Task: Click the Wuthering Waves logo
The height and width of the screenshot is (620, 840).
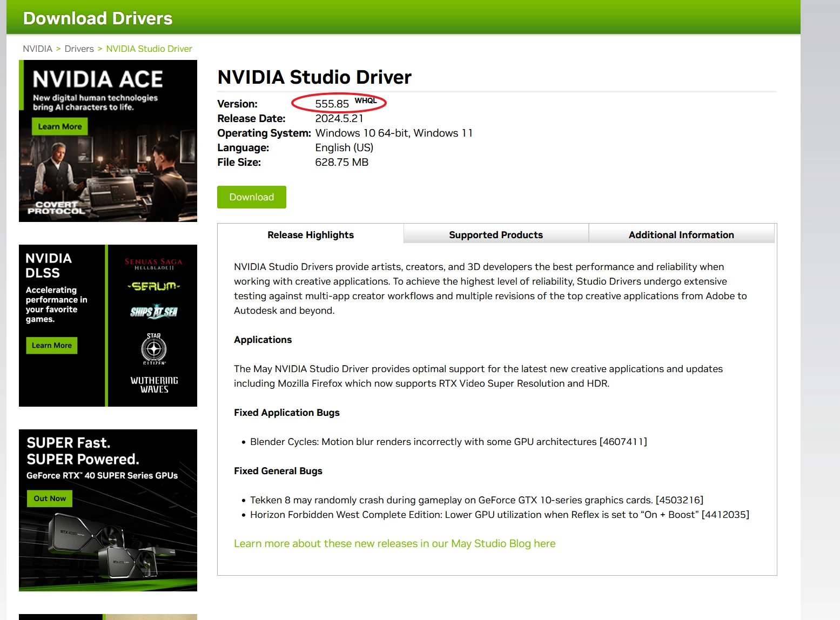Action: tap(154, 385)
